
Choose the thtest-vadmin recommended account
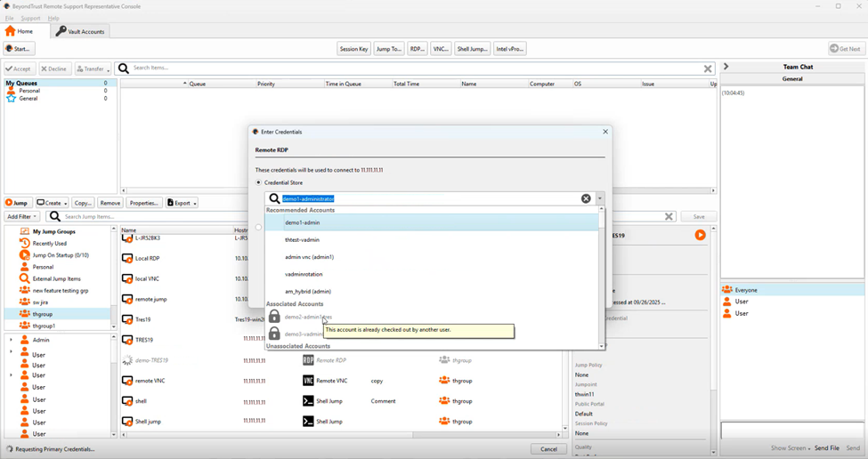[302, 240]
